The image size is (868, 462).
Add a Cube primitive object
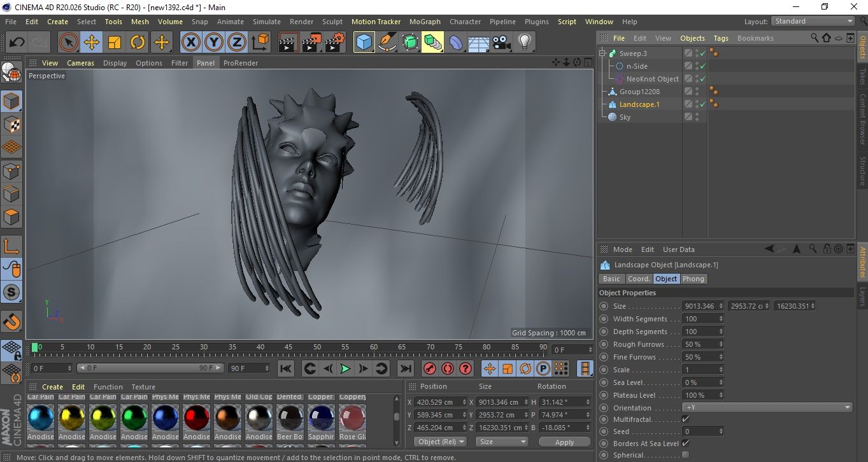click(364, 43)
